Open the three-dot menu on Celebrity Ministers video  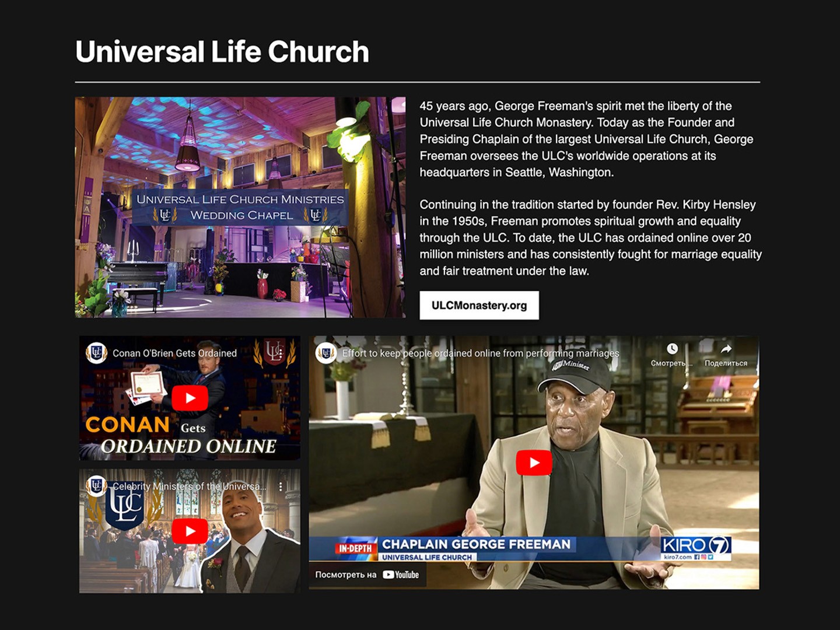[x=281, y=486]
